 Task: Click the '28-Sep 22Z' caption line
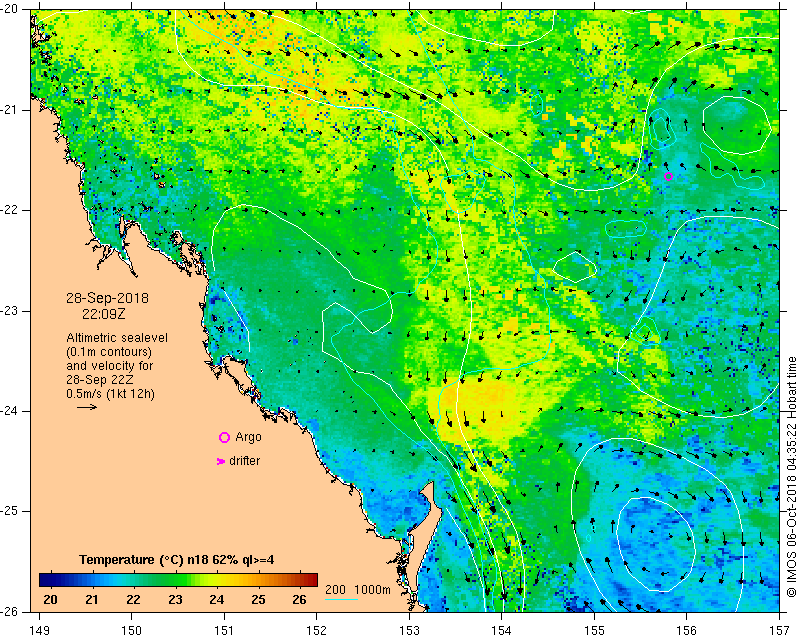[x=101, y=380]
